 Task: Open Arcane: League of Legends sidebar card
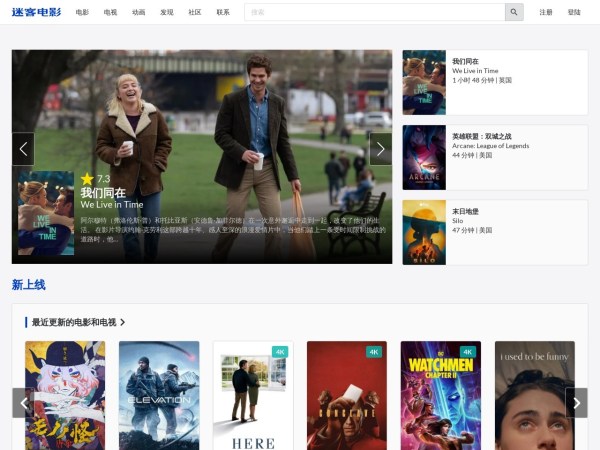[x=494, y=157]
